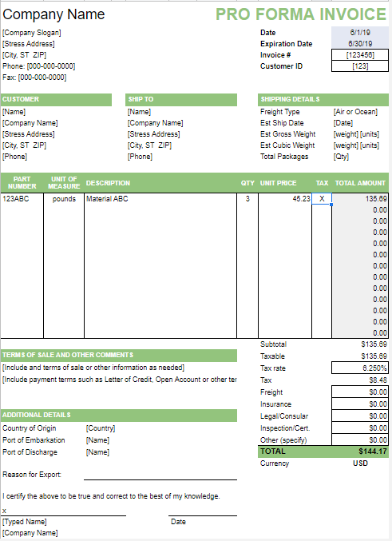Select the payment terms Letter of Credit line
This screenshot has height=541, width=392.
click(119, 380)
